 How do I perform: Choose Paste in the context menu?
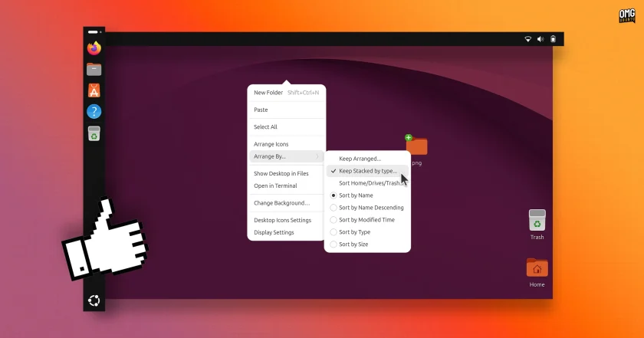coord(287,110)
